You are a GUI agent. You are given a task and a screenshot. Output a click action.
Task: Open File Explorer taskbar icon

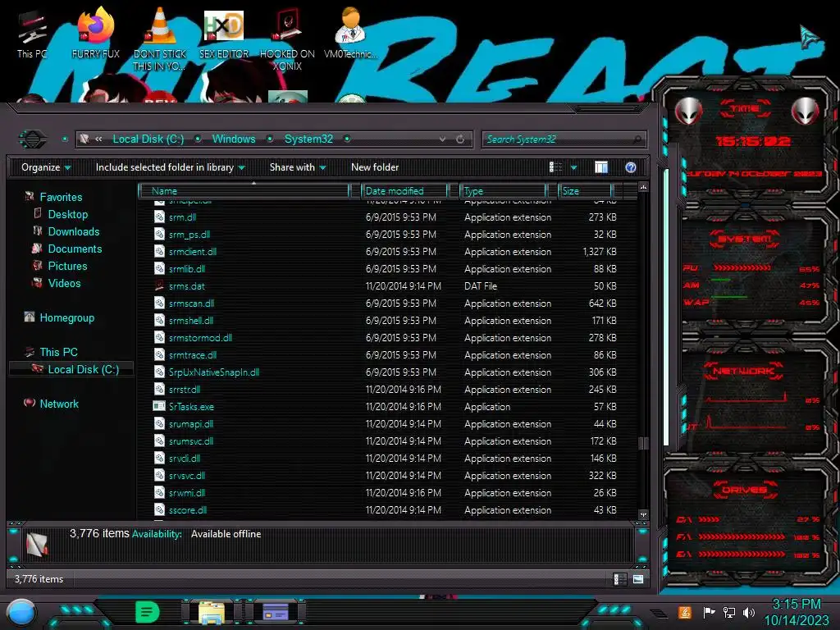(x=212, y=612)
